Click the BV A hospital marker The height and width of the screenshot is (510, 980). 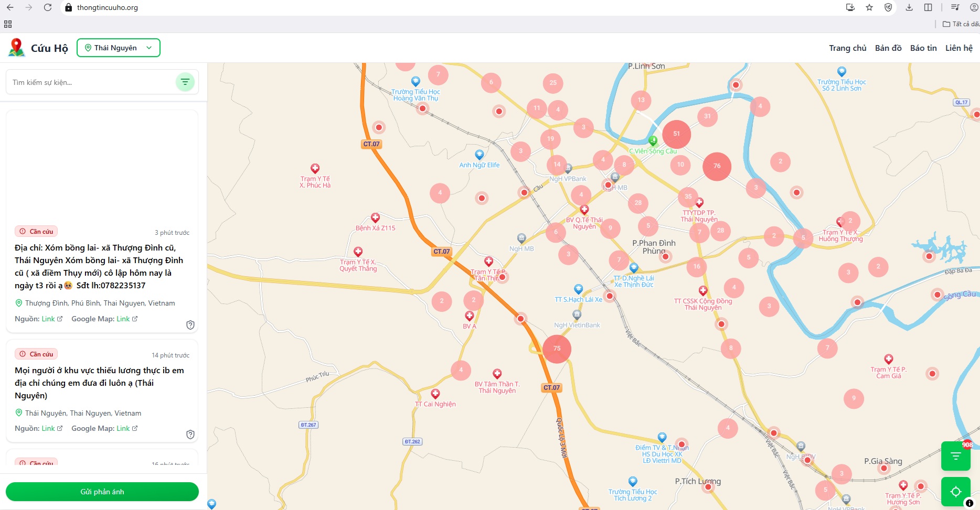[470, 316]
